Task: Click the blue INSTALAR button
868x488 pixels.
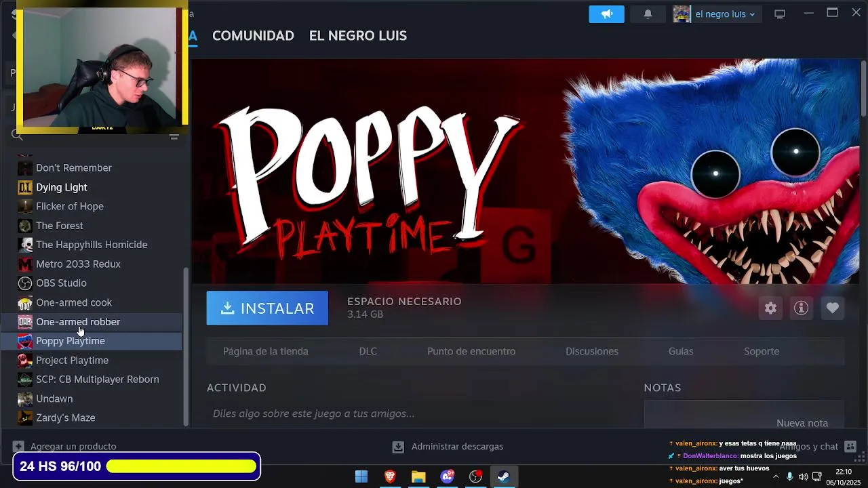Action: (x=267, y=308)
